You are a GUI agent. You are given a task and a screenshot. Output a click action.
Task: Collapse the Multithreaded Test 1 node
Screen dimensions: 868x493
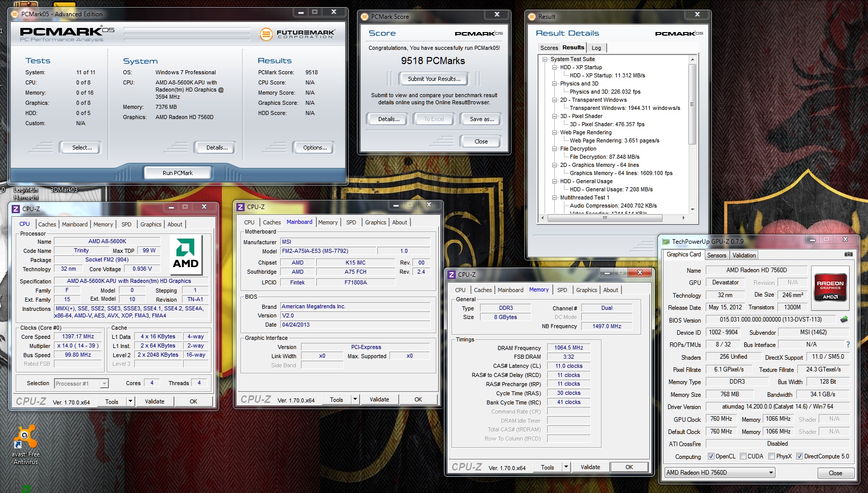[555, 197]
